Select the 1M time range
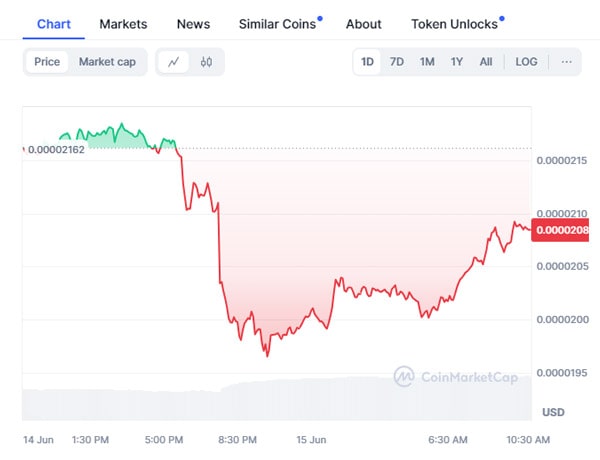Viewport: 600px width, 460px height. point(427,62)
